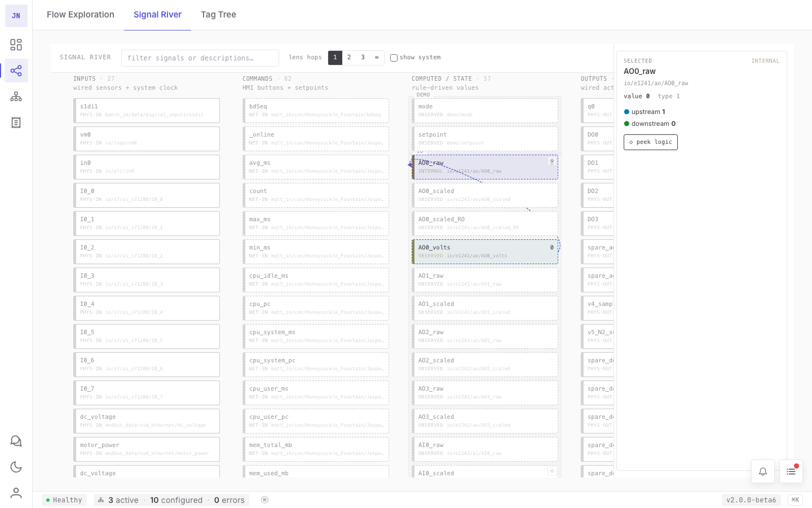Select the I0_7 input signal
Screen dimensions: 812x508
point(147,393)
